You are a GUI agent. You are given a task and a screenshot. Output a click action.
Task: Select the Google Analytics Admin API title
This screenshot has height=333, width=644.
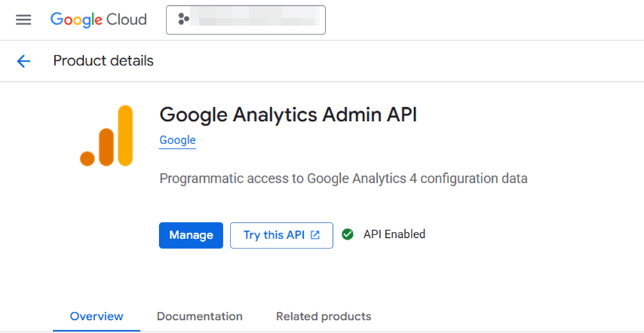(x=289, y=115)
